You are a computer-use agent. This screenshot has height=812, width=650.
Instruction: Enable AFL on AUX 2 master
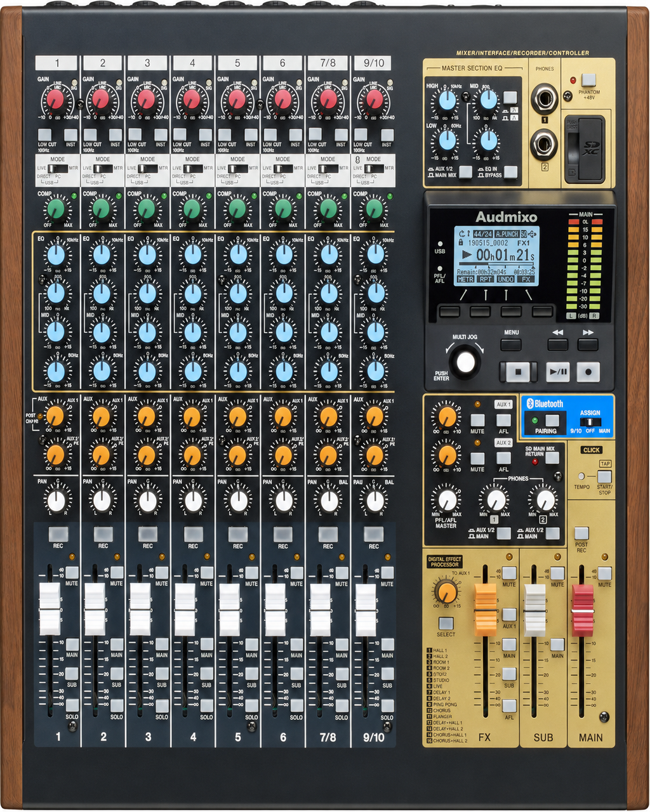click(503, 458)
